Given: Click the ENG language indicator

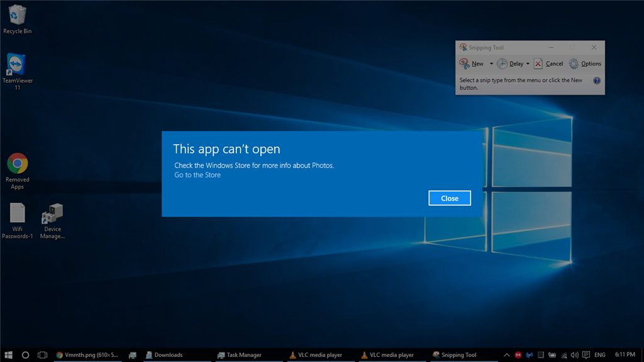Looking at the screenshot, I should coord(599,354).
